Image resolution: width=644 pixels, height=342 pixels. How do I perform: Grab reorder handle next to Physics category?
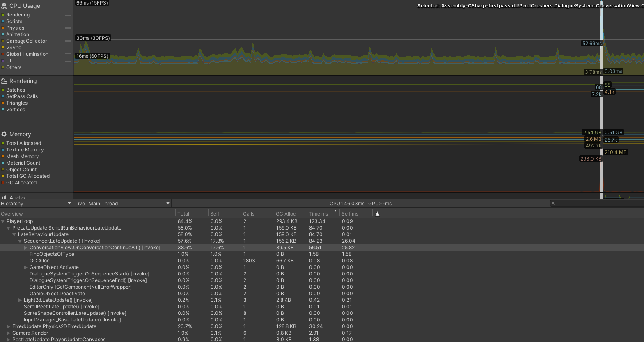(68, 28)
